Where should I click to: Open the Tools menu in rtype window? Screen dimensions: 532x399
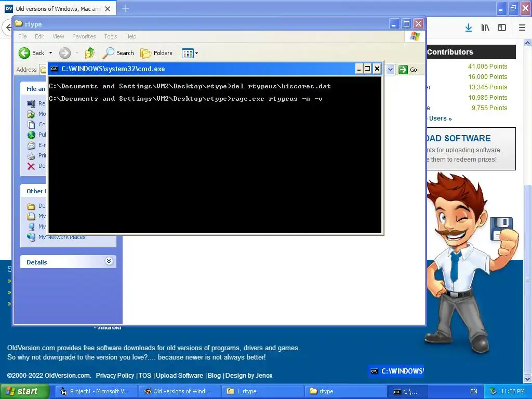tap(110, 36)
